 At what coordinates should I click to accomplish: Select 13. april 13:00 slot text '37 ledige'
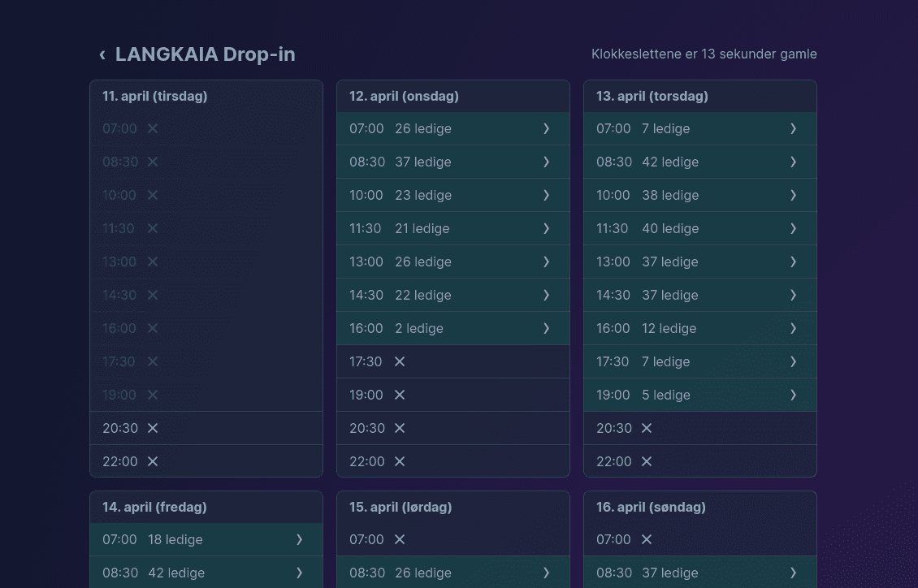669,262
